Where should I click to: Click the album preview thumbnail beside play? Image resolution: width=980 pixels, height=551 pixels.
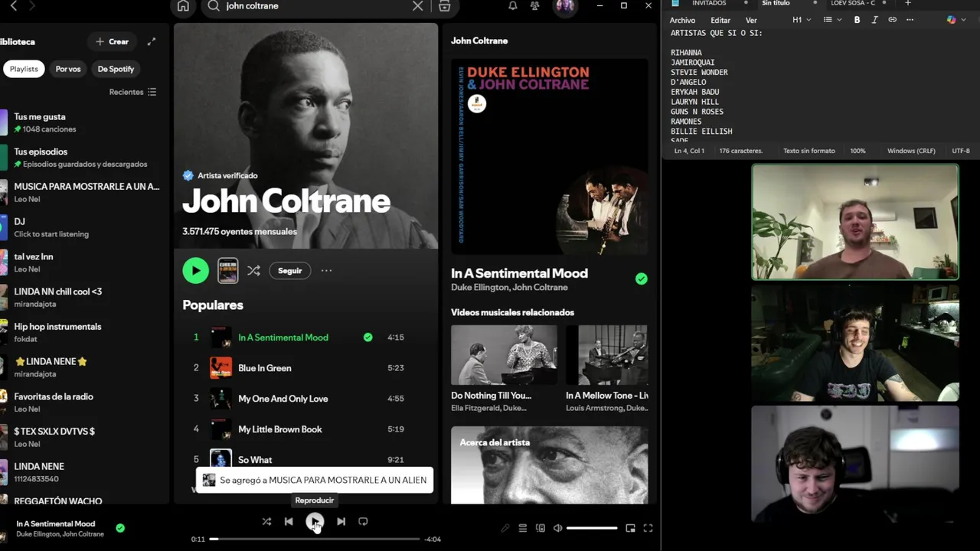tap(228, 270)
